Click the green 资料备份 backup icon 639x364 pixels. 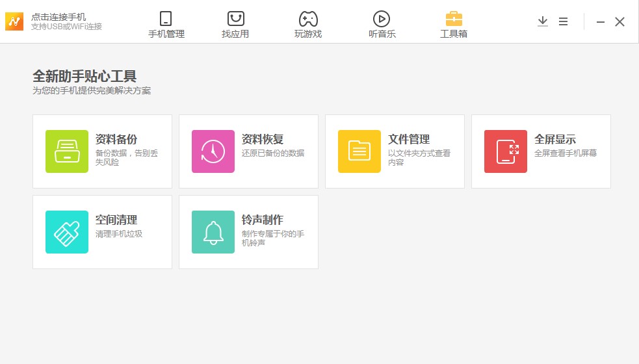(x=67, y=151)
